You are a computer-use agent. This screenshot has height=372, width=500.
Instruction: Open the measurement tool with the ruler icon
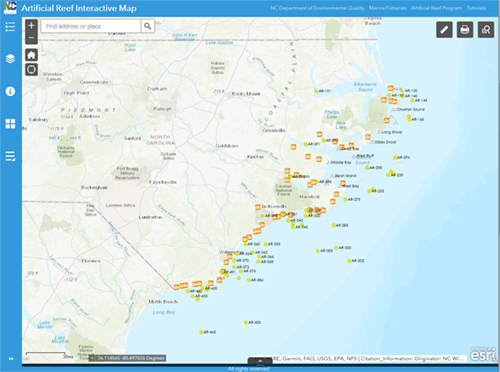(444, 30)
